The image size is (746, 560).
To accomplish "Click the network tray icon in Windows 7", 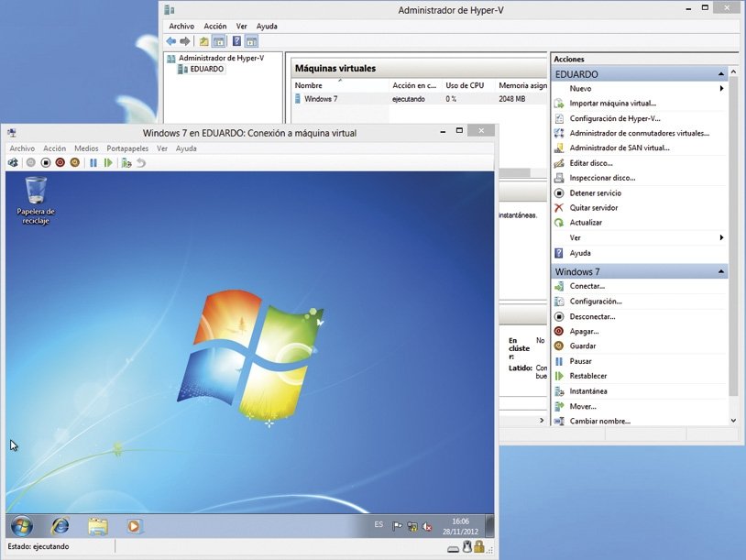I will 412,526.
